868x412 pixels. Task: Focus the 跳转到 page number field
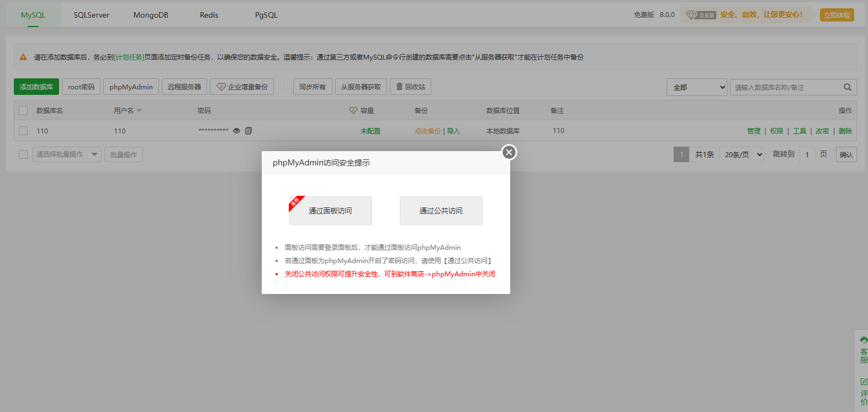click(807, 154)
